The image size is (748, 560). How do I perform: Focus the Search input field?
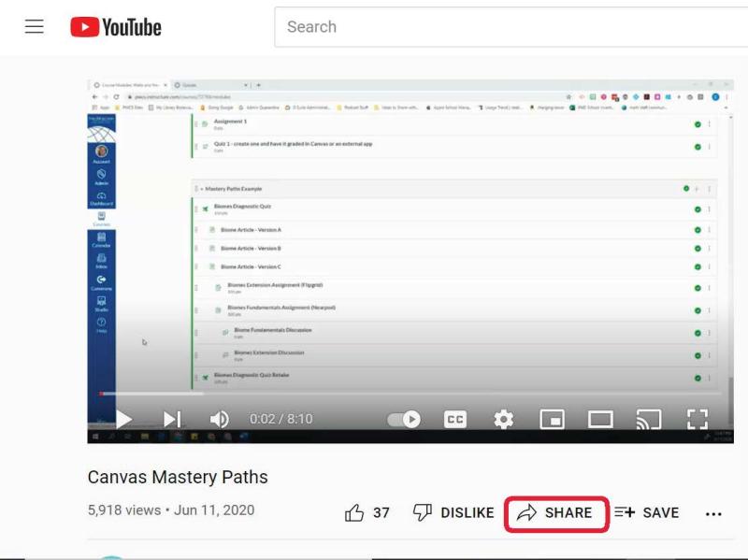pyautogui.click(x=511, y=27)
